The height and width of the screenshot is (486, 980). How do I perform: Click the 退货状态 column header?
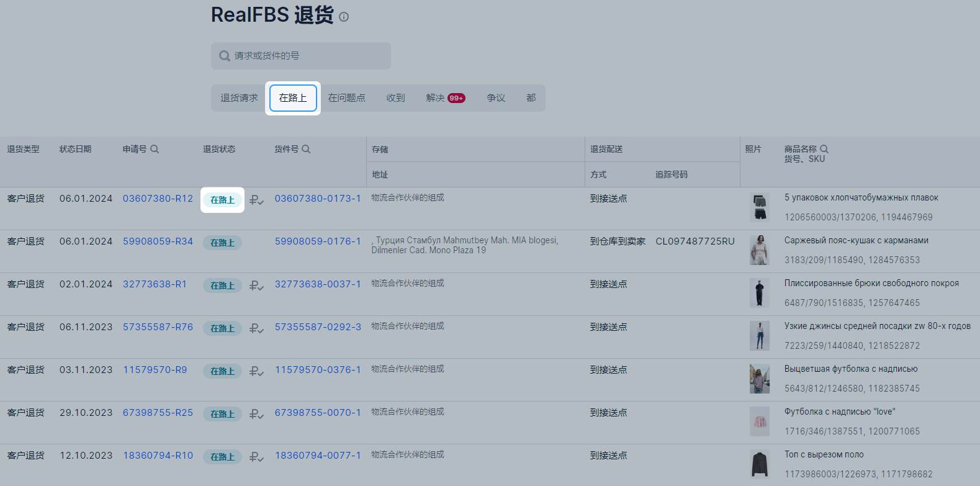pyautogui.click(x=219, y=149)
